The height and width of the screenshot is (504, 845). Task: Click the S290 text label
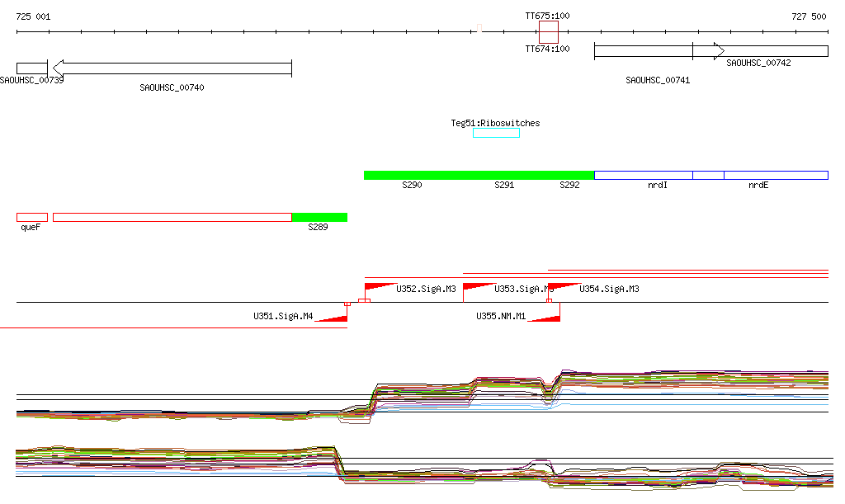click(x=413, y=186)
